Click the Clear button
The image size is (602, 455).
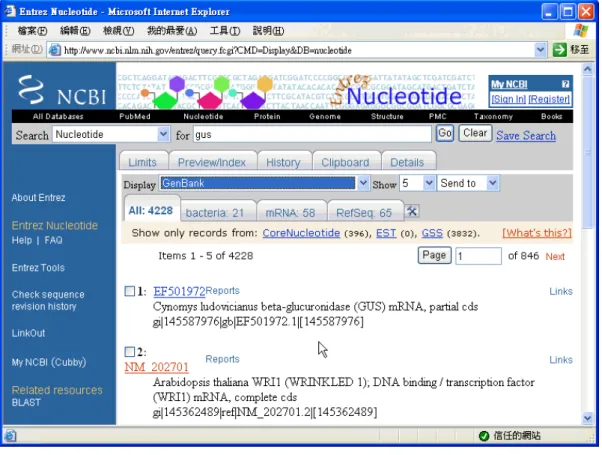coord(475,133)
